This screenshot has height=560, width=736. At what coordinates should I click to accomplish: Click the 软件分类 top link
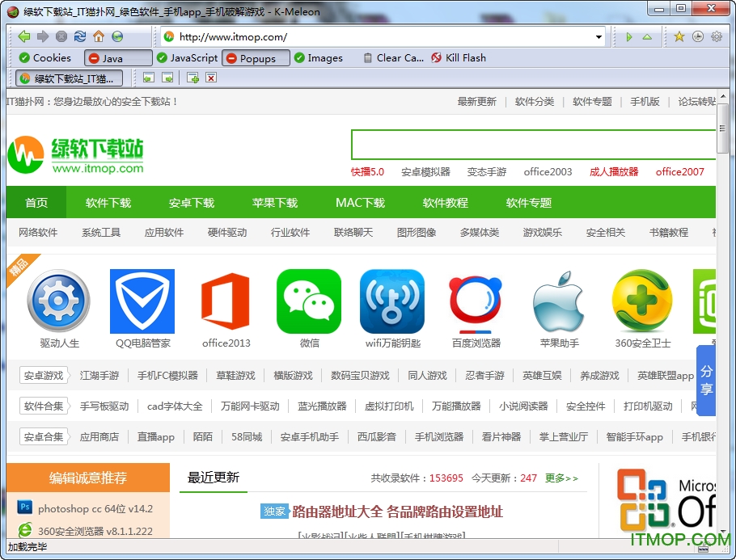coord(534,101)
